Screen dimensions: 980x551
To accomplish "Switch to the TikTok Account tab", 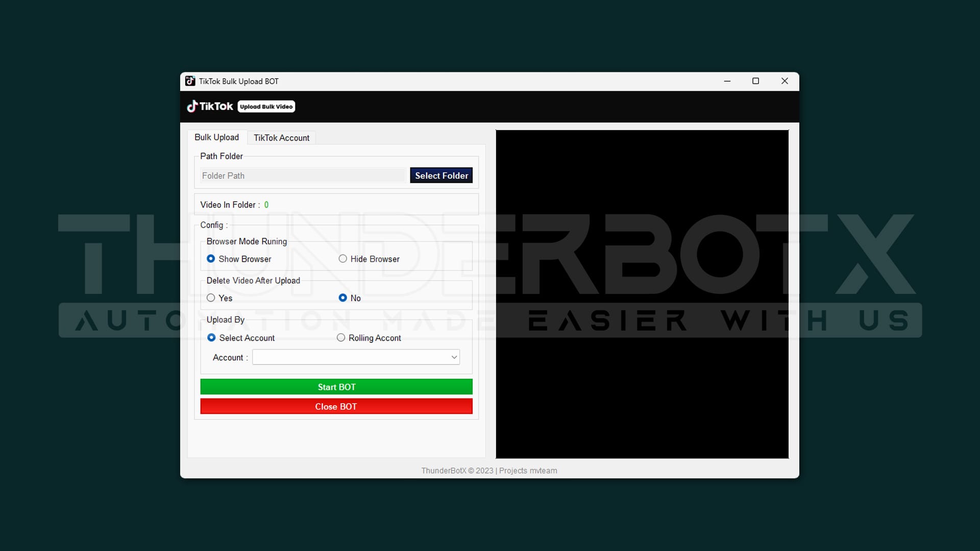I will [281, 138].
